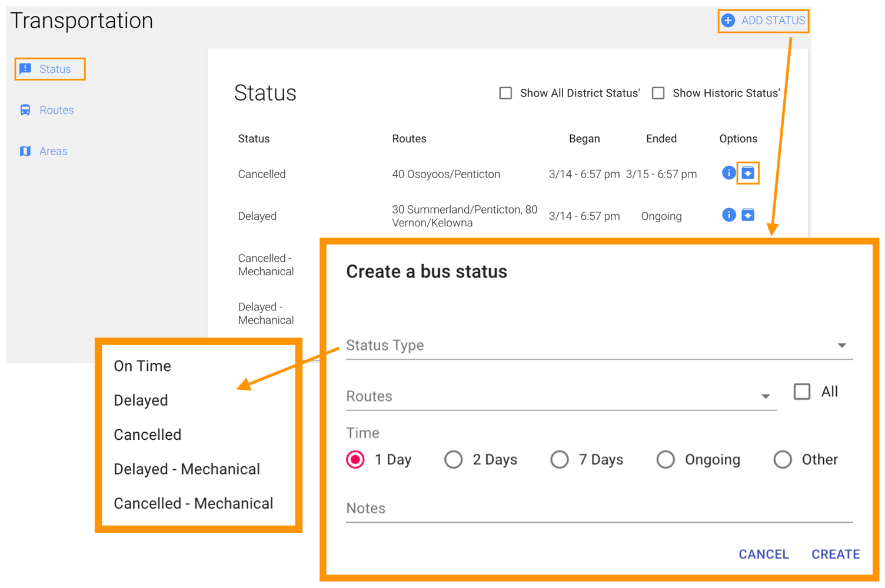Click the Routes bus icon in sidebar

(25, 110)
